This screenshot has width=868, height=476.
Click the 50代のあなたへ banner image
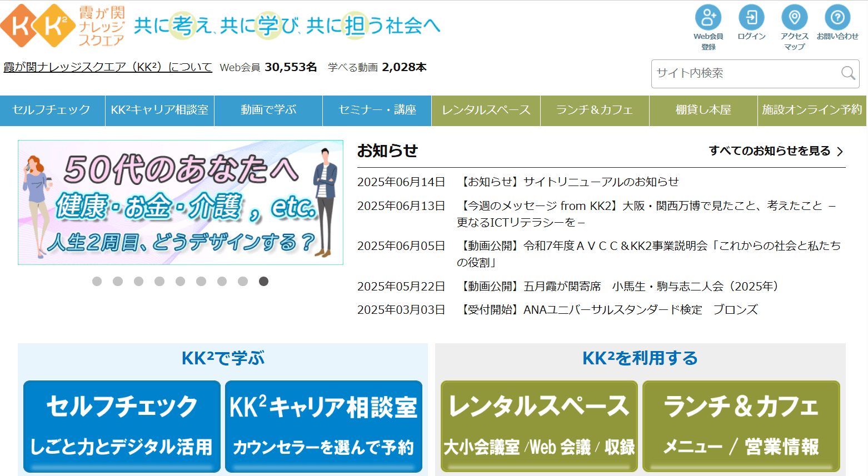181,203
